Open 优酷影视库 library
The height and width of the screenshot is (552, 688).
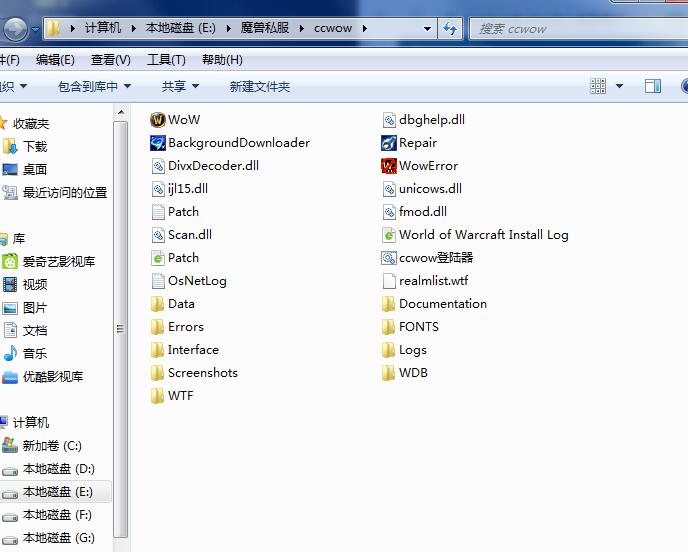click(53, 376)
